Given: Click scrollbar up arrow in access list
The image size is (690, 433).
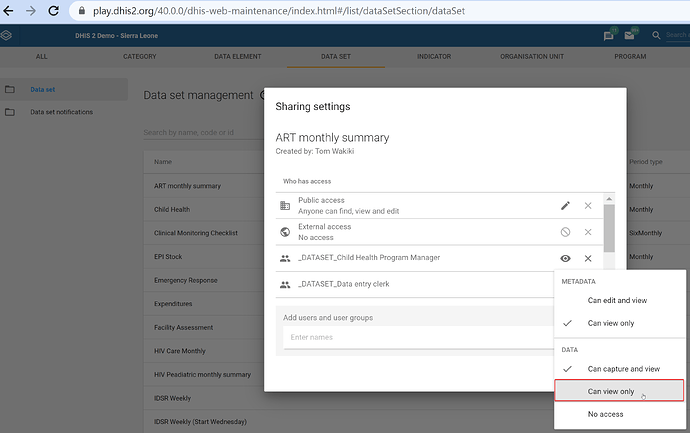Looking at the screenshot, I should click(609, 199).
